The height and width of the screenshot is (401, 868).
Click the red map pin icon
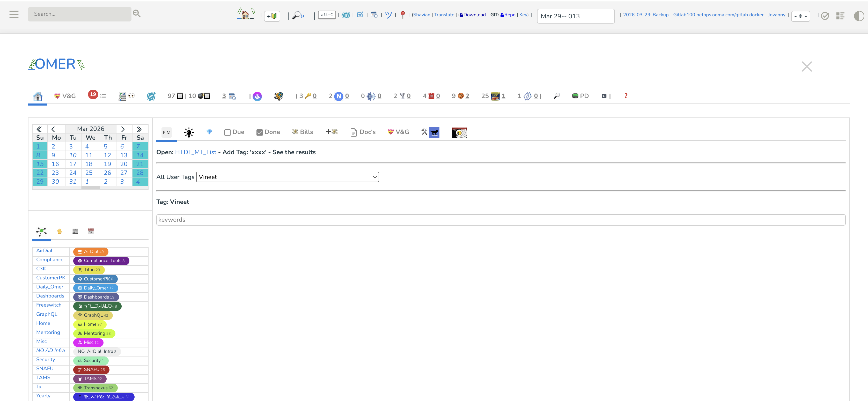(402, 15)
